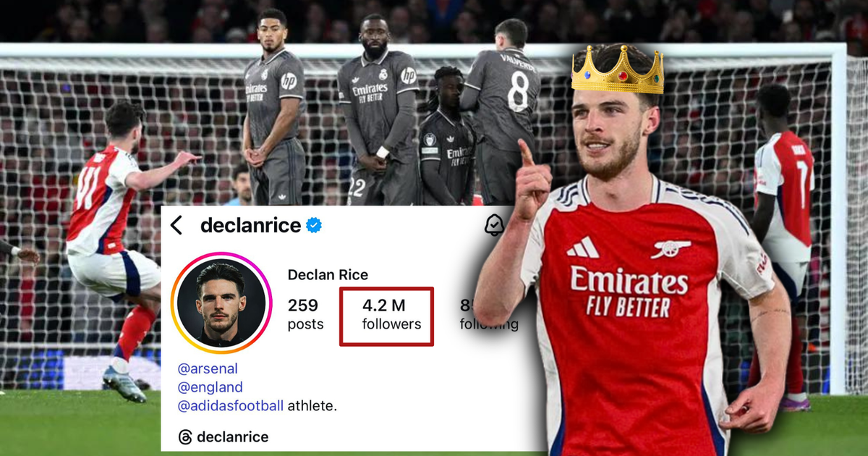The height and width of the screenshot is (456, 868).
Task: Click the blue verified badge
Action: pos(314,226)
